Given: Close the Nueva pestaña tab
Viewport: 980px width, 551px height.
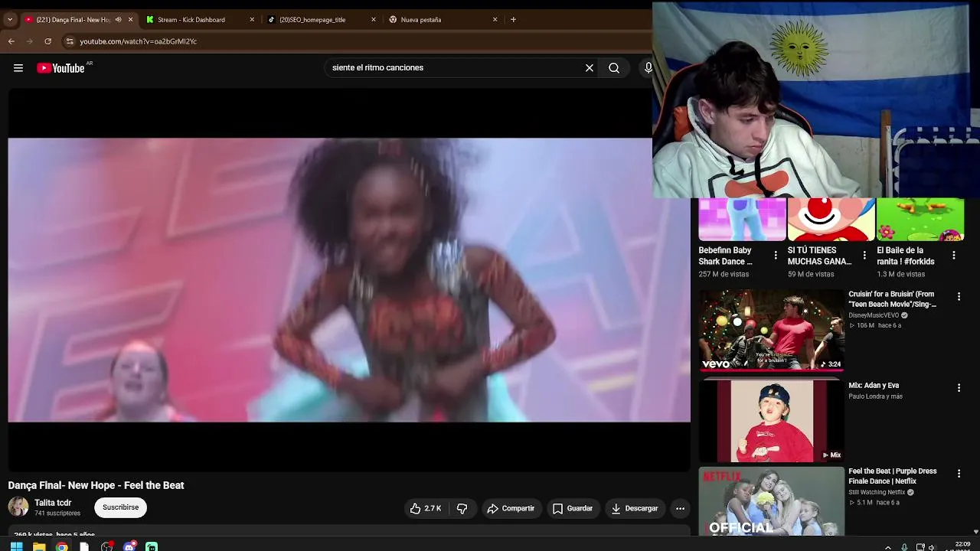Looking at the screenshot, I should point(495,20).
